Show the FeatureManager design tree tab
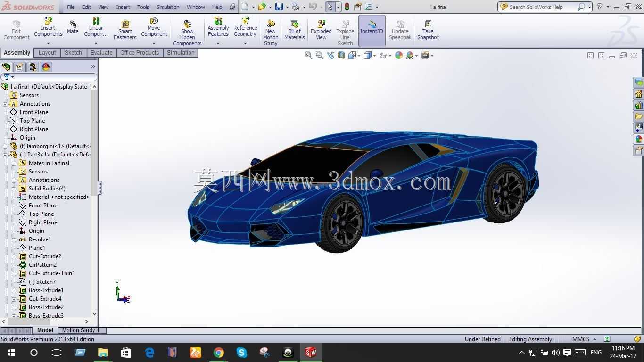 (x=6, y=67)
